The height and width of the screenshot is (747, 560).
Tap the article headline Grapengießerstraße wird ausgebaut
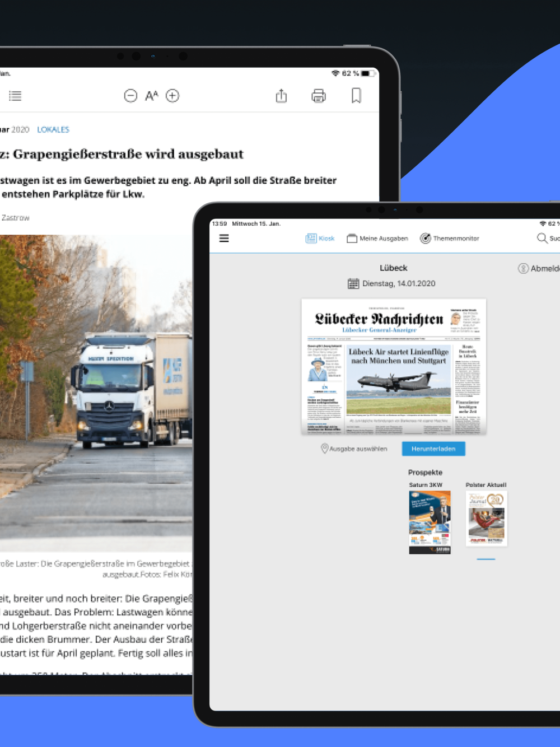click(x=128, y=154)
